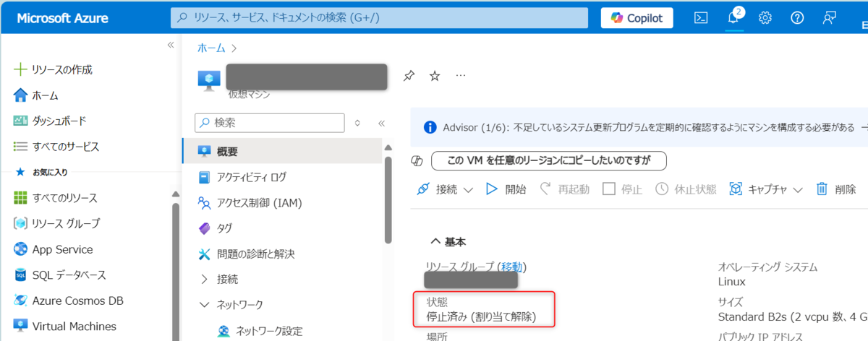
Task: Click 停止 in the command bar
Action: [x=622, y=189]
